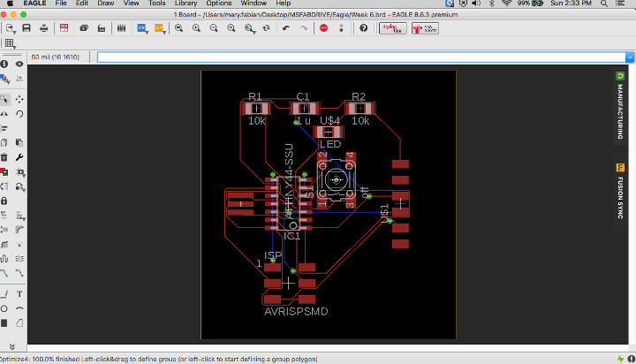636x364 pixels.
Task: Open the grid settings dropdown
Action: tap(10, 43)
